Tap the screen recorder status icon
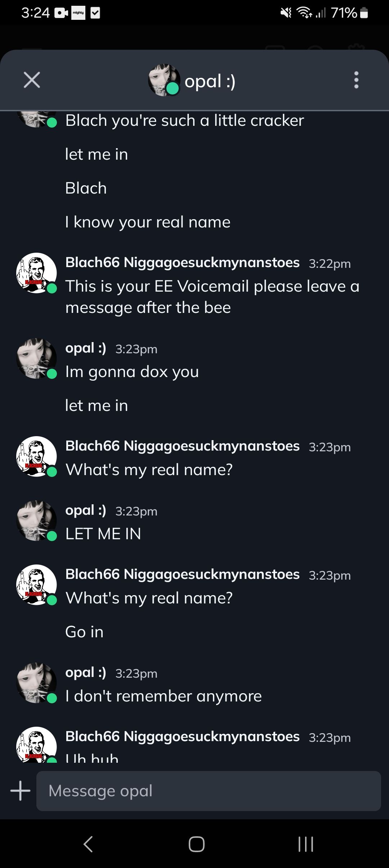Image resolution: width=389 pixels, height=868 pixels. [x=61, y=13]
